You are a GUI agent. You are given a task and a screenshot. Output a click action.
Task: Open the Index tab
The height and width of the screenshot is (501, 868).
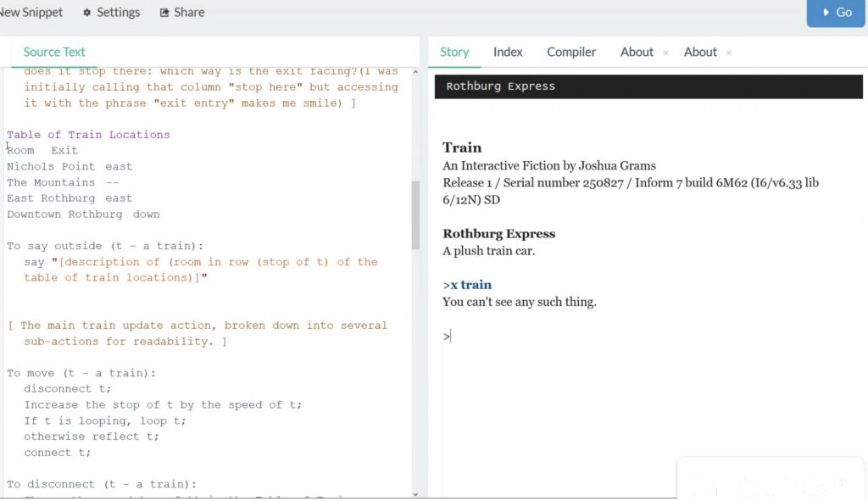(508, 52)
